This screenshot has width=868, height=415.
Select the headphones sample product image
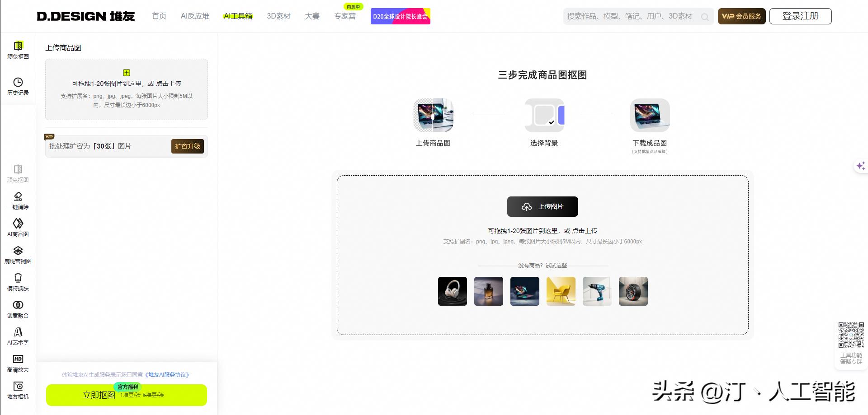452,291
